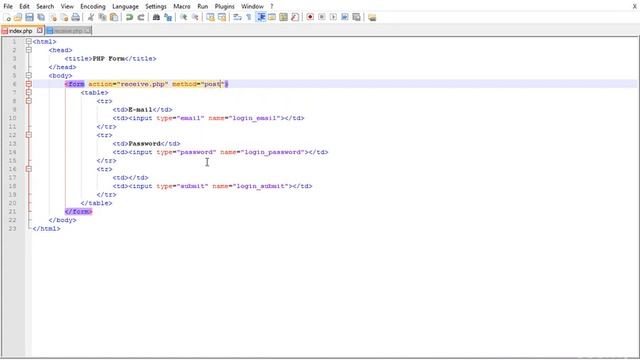Click "login_password" name attribute value

point(274,152)
